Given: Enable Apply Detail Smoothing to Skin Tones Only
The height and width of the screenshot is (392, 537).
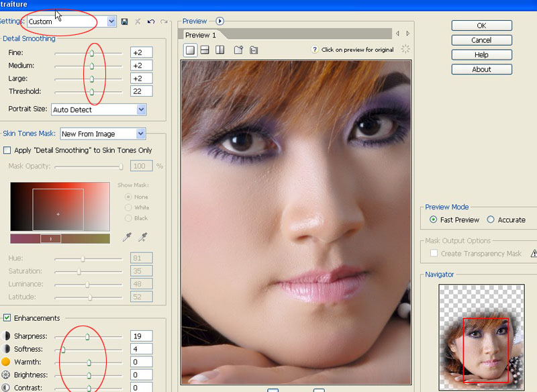Looking at the screenshot, I should point(7,150).
